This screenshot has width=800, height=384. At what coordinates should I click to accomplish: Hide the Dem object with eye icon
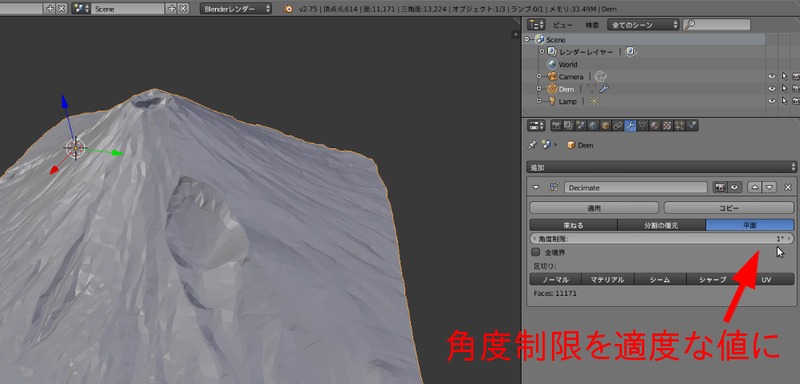(771, 89)
